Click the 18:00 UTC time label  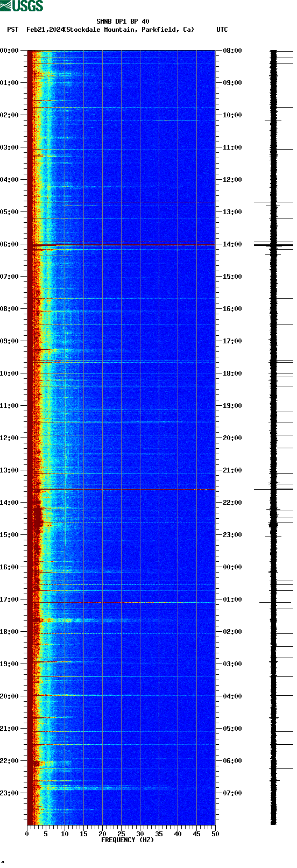(x=232, y=373)
